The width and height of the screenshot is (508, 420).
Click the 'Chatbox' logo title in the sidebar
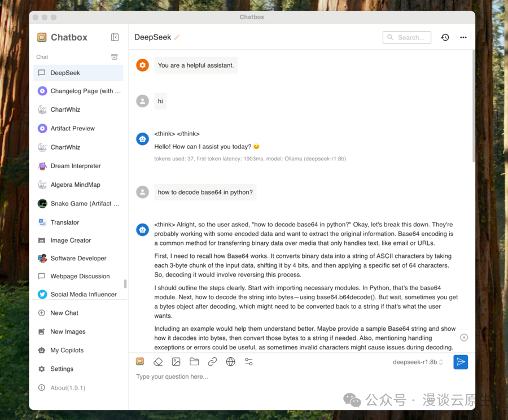pyautogui.click(x=69, y=37)
